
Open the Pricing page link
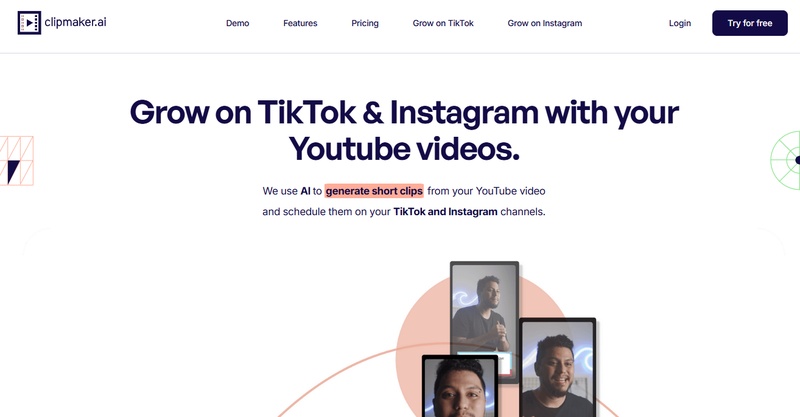pos(365,23)
